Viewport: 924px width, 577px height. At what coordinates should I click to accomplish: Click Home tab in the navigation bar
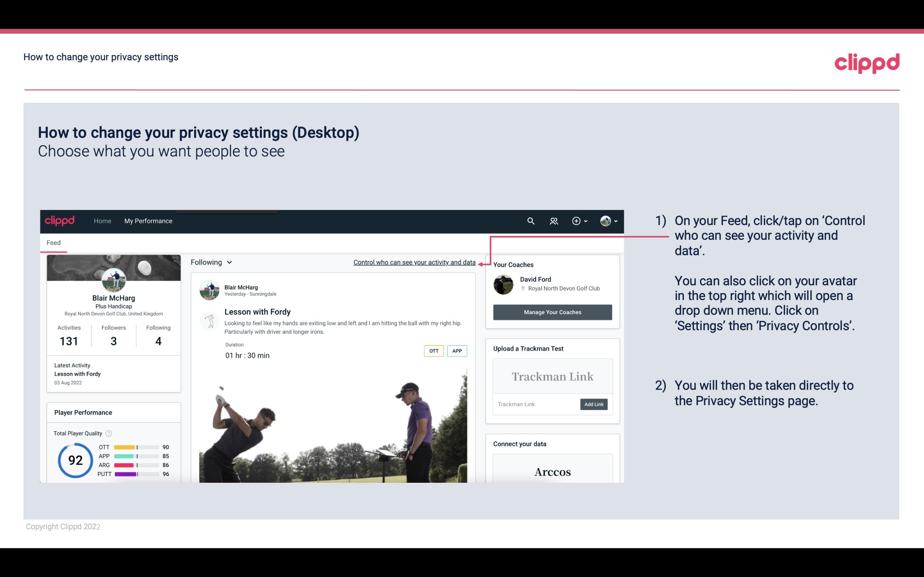(x=102, y=221)
